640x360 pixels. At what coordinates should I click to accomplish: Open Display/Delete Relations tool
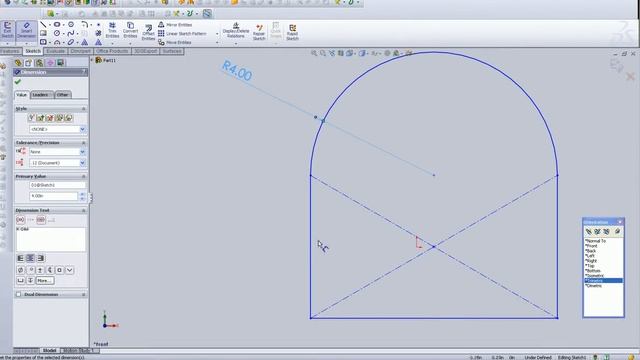click(236, 31)
